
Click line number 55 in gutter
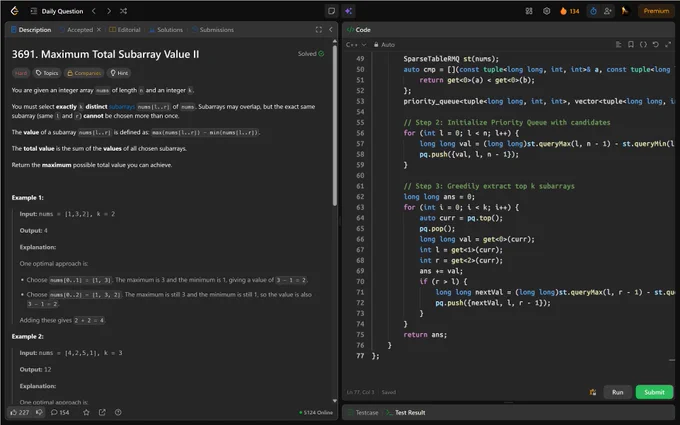(360, 123)
